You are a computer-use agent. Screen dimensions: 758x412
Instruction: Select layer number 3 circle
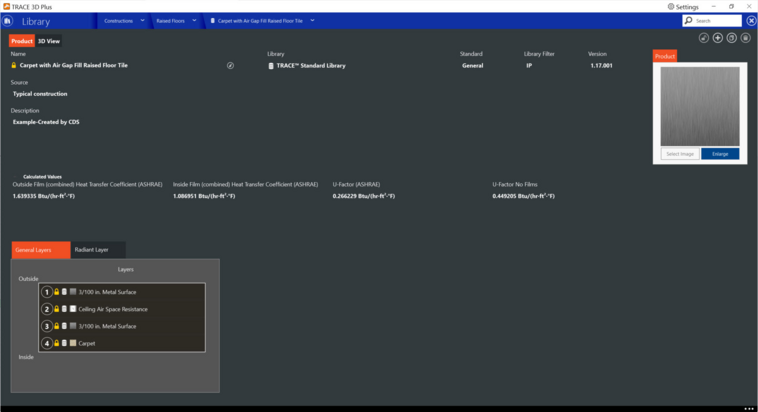47,326
